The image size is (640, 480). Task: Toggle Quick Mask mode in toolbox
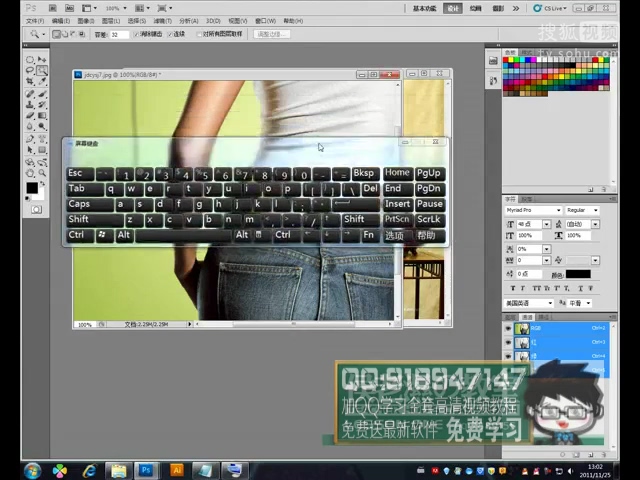click(36, 209)
